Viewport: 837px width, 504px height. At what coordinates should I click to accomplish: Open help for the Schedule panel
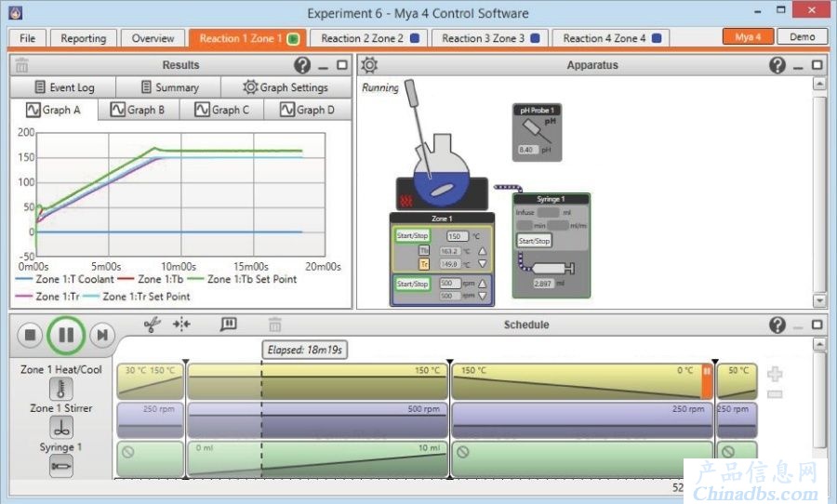777,325
